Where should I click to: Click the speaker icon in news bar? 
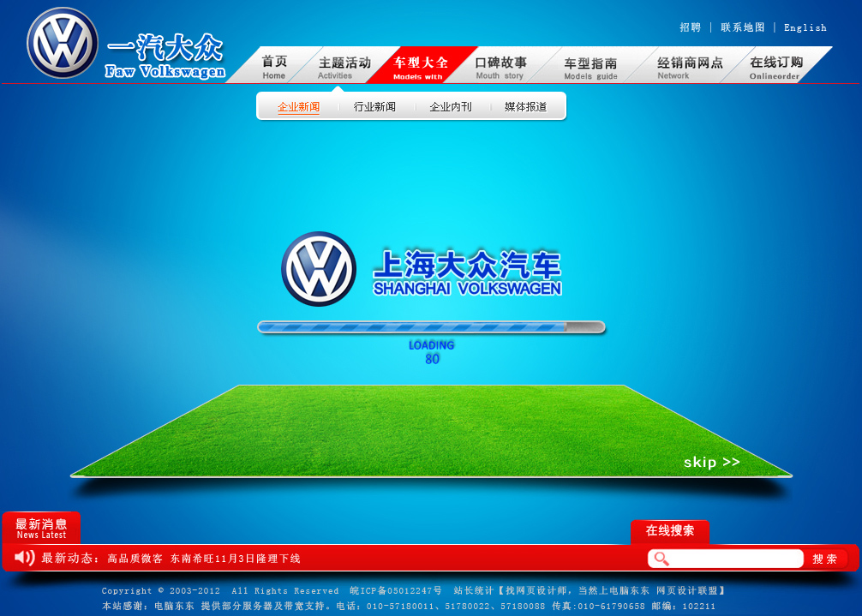tap(24, 558)
